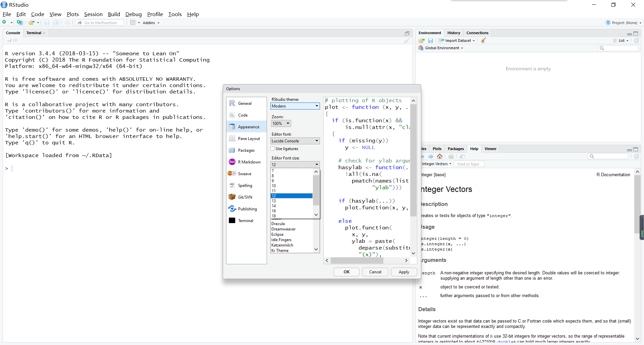The height and width of the screenshot is (345, 644).
Task: Select Pane Layout options category
Action: 247,139
